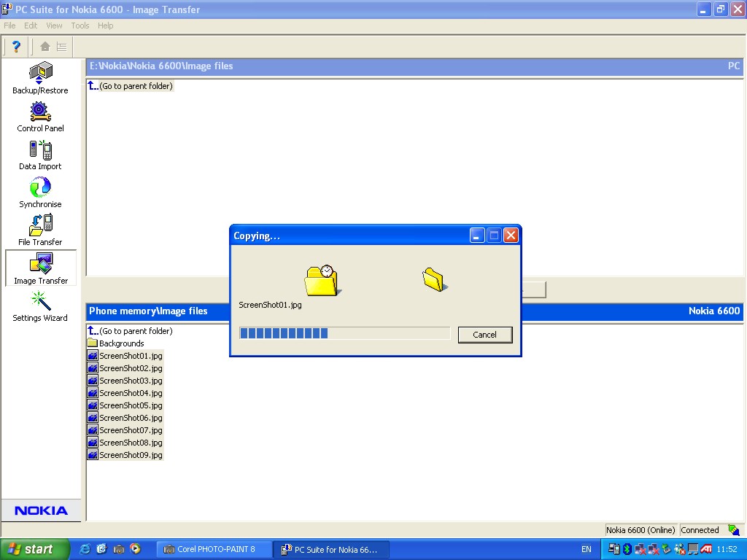
Task: Open the View menu
Action: coord(54,26)
